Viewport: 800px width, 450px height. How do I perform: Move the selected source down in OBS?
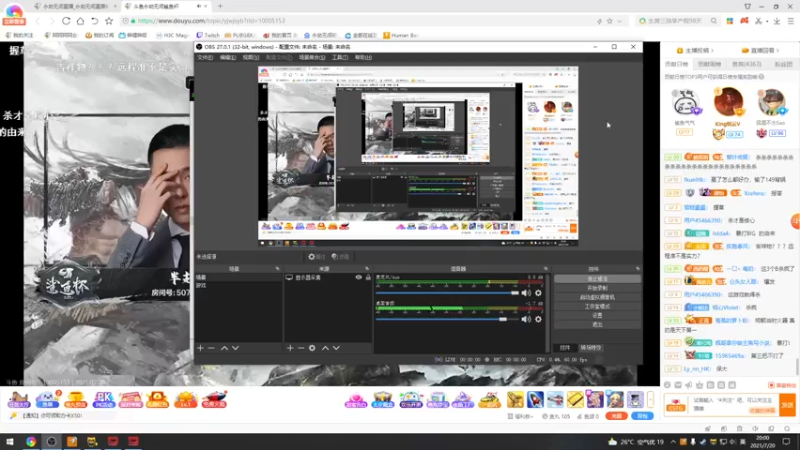[336, 348]
